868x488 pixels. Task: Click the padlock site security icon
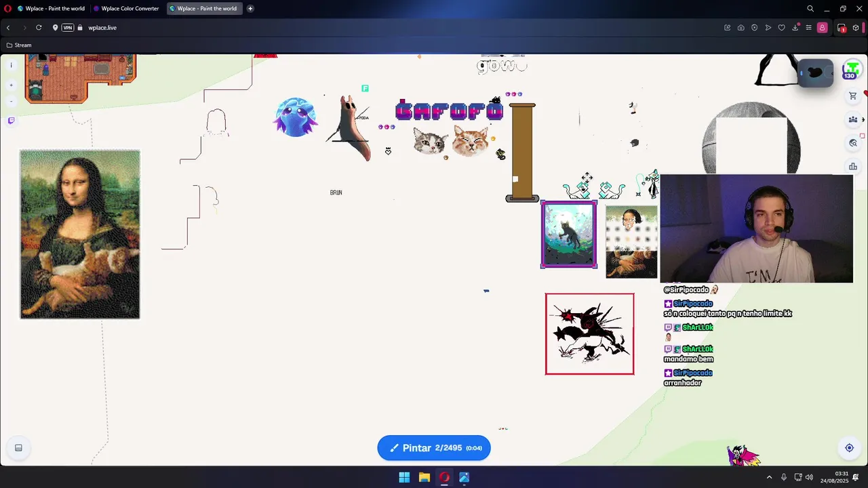coord(80,28)
